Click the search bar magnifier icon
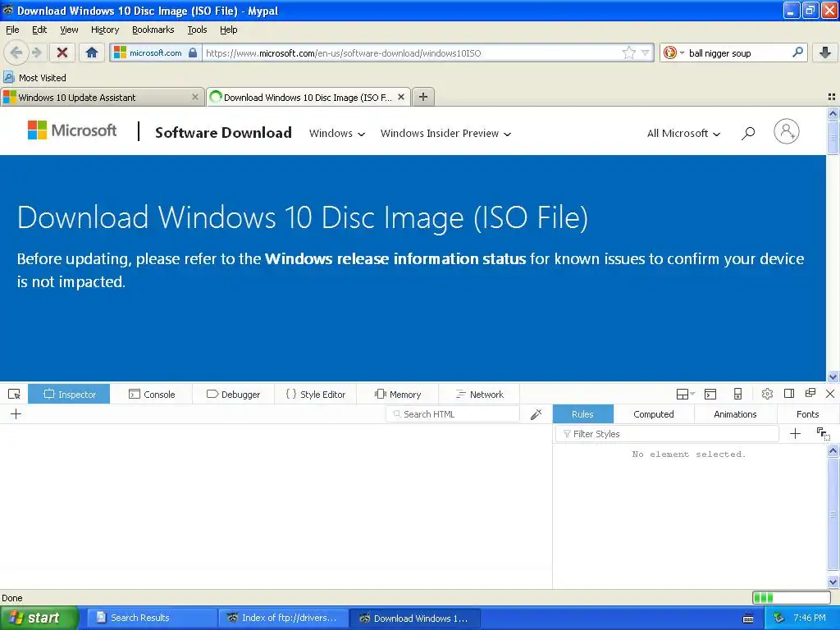The image size is (840, 630). (x=797, y=52)
